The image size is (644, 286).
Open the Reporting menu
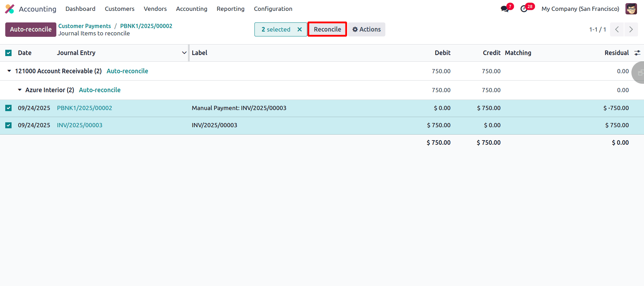pyautogui.click(x=230, y=9)
